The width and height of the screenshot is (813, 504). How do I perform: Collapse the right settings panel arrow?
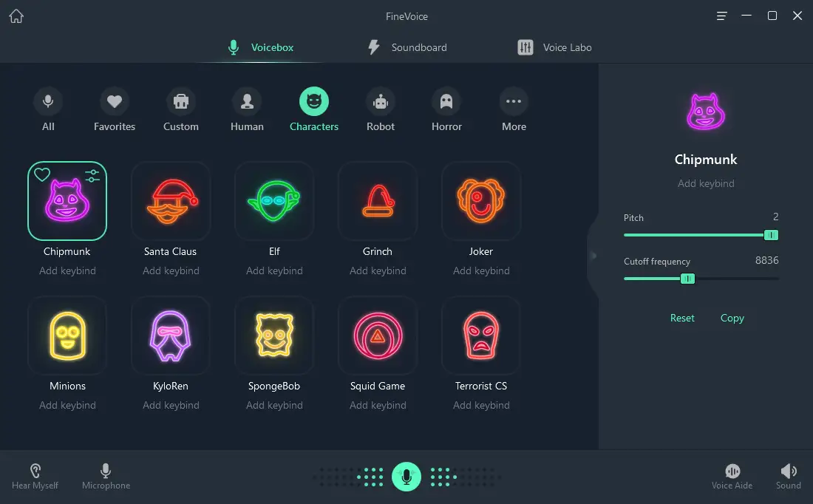tap(593, 255)
